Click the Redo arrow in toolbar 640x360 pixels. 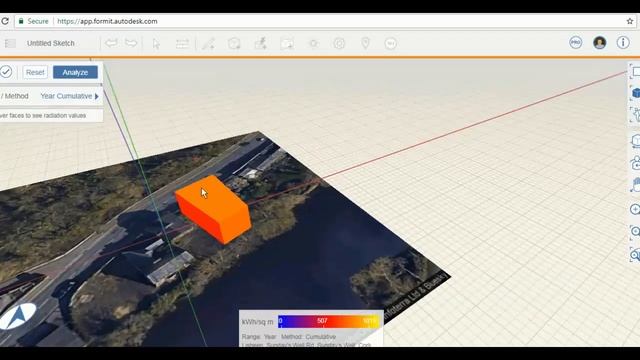click(x=131, y=43)
